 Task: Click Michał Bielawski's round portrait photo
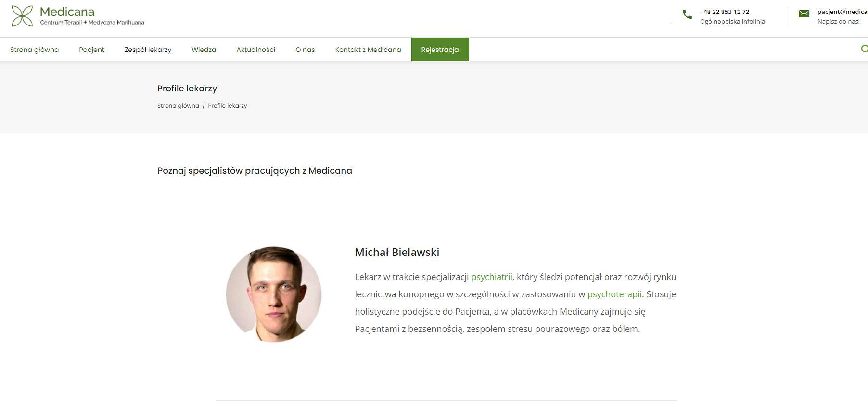pyautogui.click(x=274, y=294)
